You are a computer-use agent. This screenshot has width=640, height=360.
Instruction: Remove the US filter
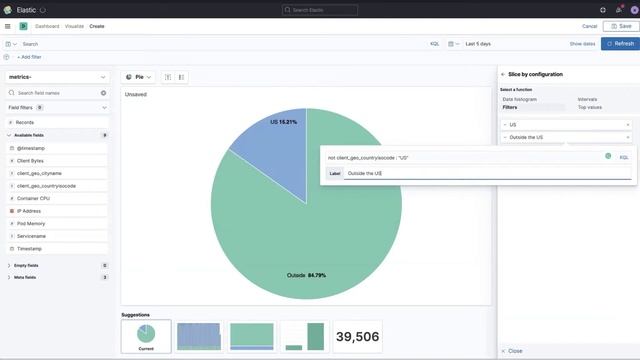point(628,125)
